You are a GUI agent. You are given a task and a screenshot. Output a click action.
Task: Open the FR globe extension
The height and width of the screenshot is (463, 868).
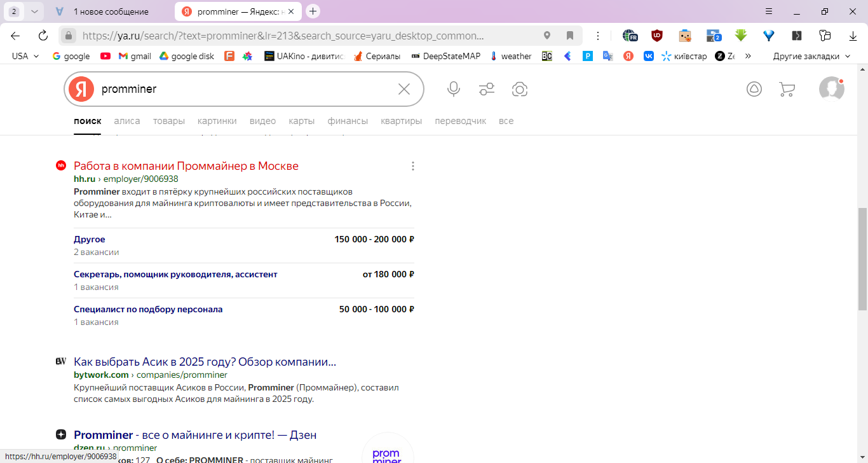[630, 36]
